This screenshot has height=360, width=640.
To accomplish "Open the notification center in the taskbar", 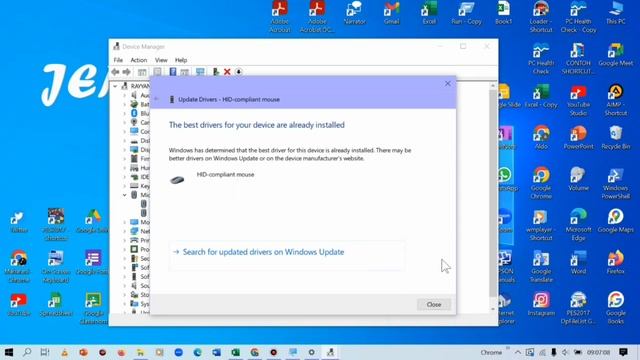I will [623, 352].
